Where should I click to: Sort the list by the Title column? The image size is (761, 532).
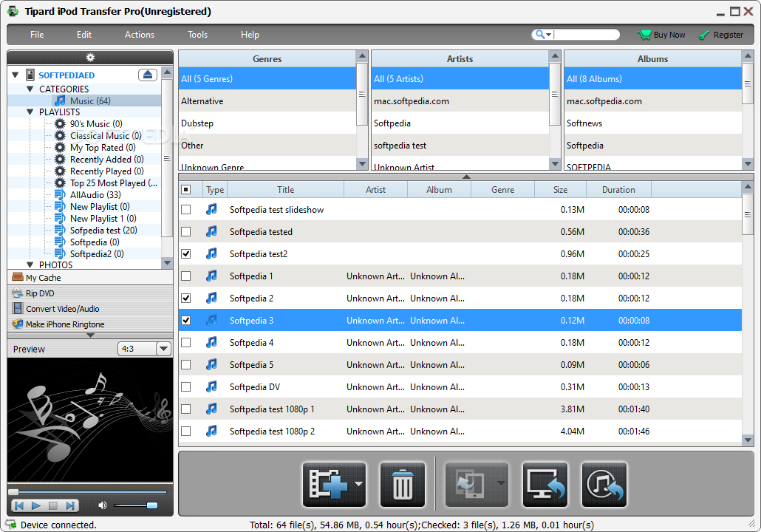(285, 190)
